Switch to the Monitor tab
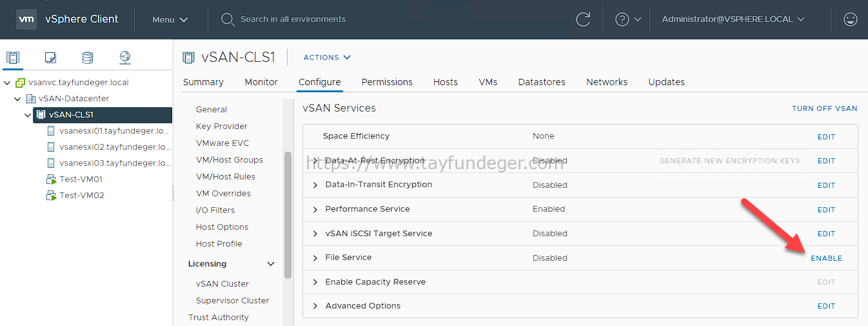 tap(261, 82)
